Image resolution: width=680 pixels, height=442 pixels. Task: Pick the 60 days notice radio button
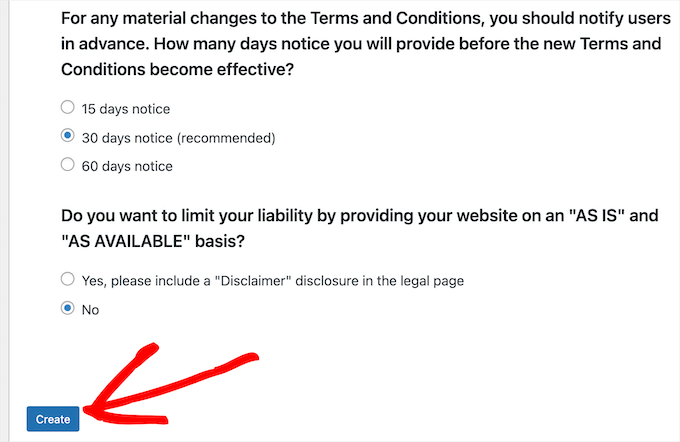(x=68, y=164)
